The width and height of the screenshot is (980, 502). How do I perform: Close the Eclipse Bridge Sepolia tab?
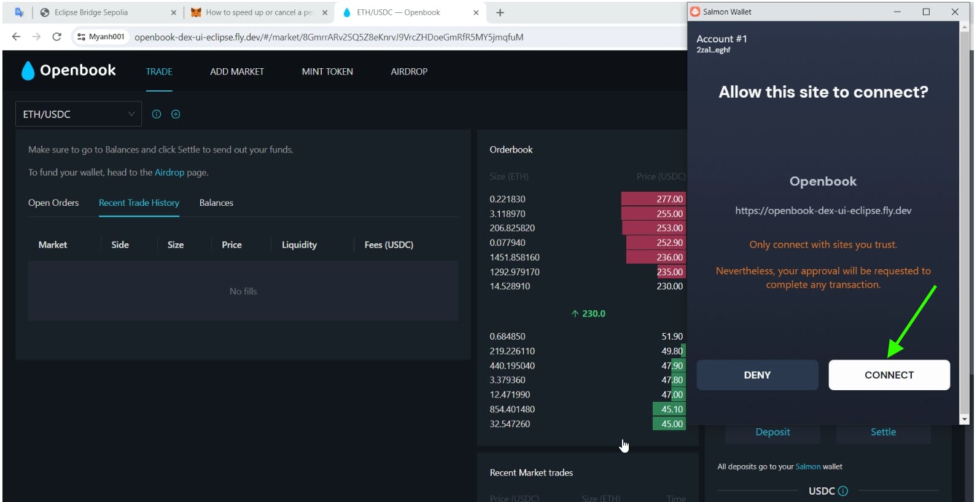[x=173, y=12]
